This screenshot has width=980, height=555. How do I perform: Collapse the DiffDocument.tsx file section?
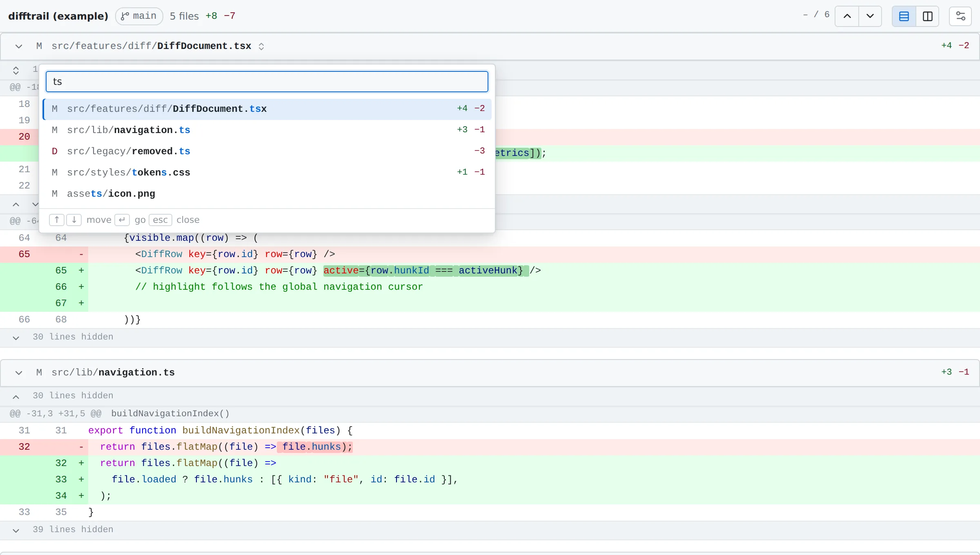click(18, 46)
